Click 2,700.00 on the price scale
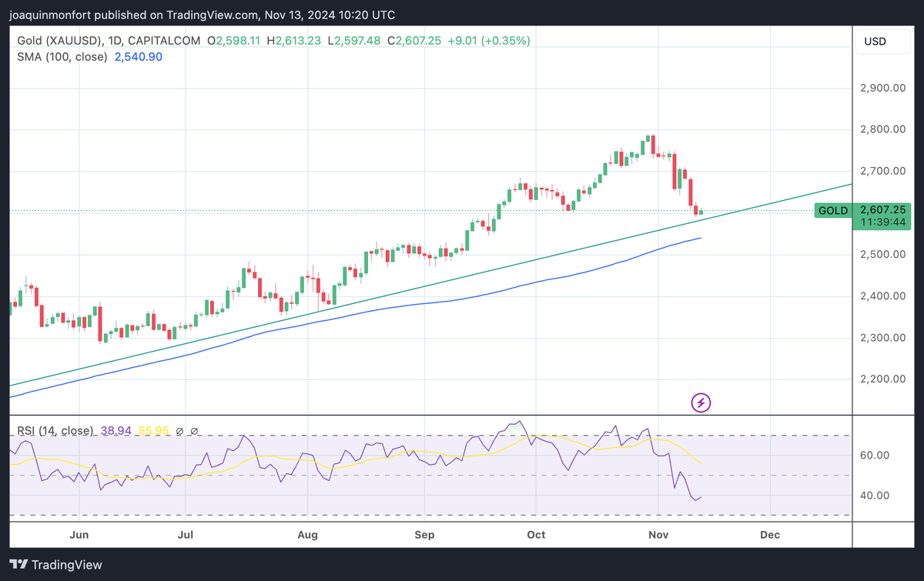Viewport: 924px width, 581px height. point(882,171)
